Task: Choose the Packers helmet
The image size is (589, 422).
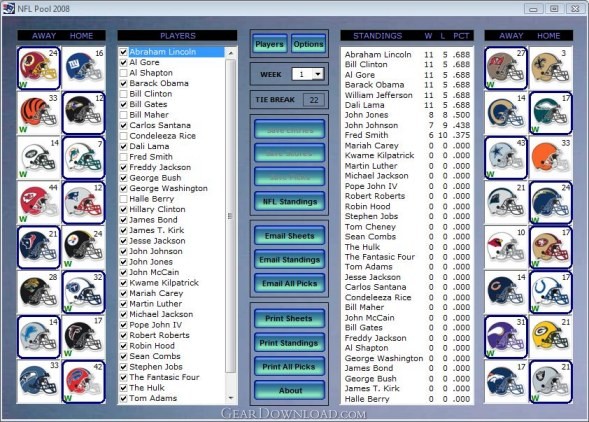Action: pyautogui.click(x=550, y=337)
